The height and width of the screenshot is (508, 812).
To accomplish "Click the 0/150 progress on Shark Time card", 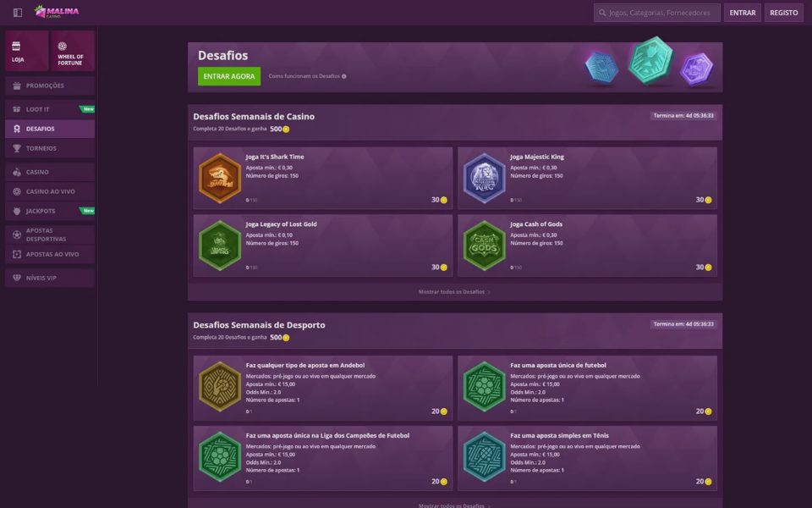I will click(252, 200).
